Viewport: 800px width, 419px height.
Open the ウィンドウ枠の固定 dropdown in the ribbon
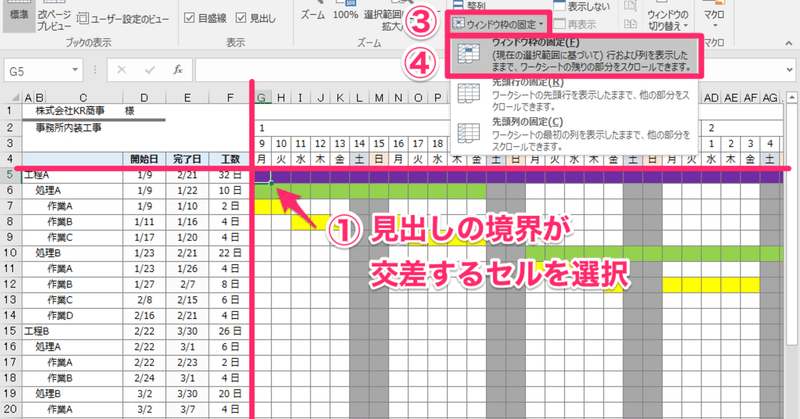pyautogui.click(x=500, y=24)
